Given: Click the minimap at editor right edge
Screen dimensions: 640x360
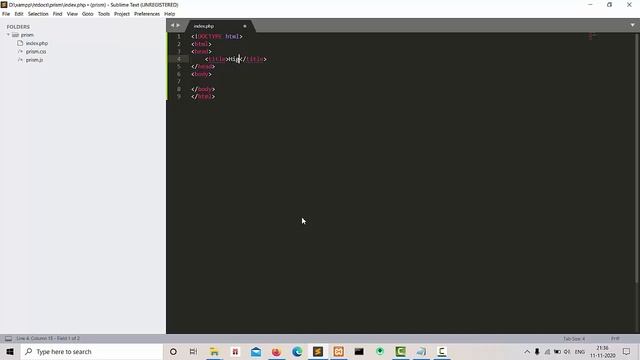Looking at the screenshot, I should click(x=593, y=37).
